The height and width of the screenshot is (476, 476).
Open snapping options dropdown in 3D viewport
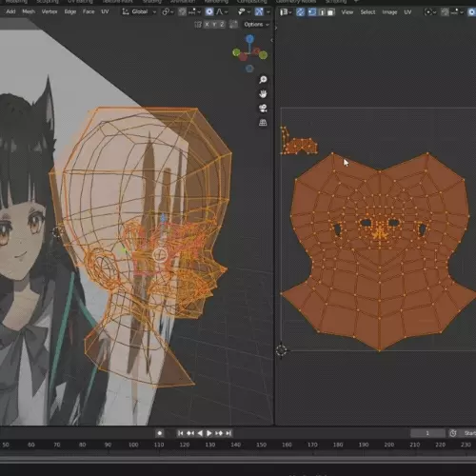pyautogui.click(x=195, y=12)
